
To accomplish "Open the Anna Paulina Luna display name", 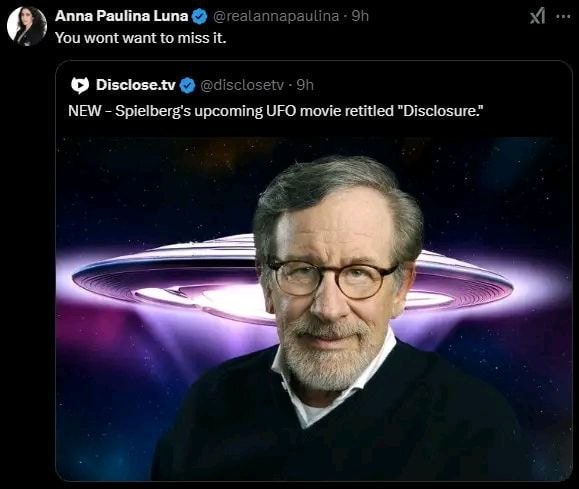I will (121, 16).
